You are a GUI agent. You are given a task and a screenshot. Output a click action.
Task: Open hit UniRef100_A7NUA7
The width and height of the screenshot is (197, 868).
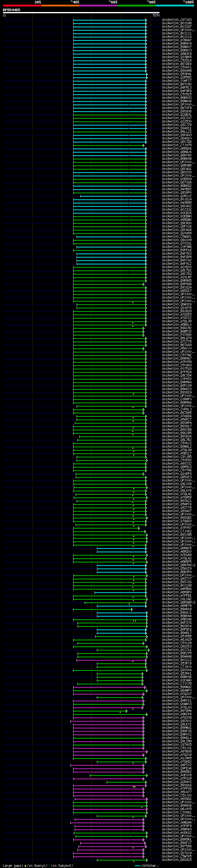click(x=177, y=40)
